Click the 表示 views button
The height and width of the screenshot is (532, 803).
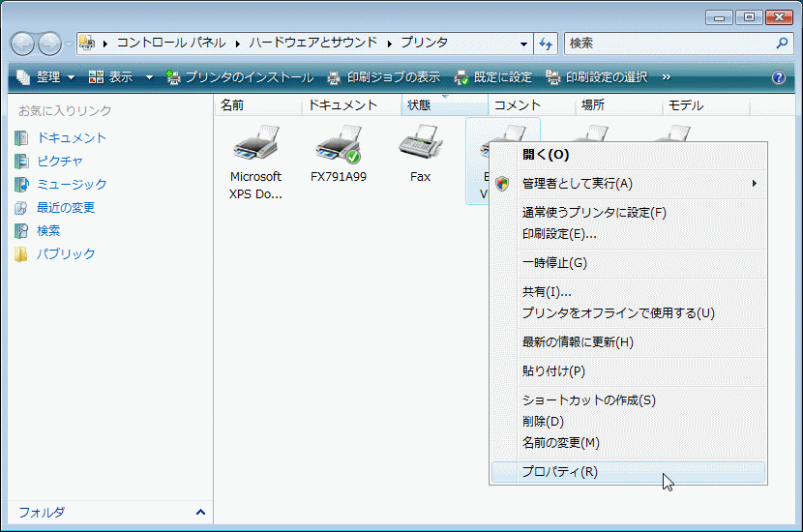click(x=110, y=77)
